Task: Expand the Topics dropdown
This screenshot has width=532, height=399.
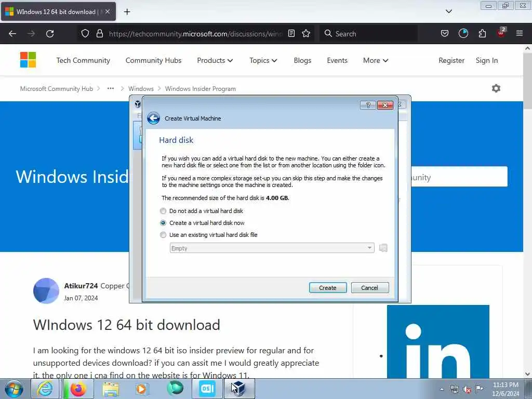Action: [x=263, y=60]
